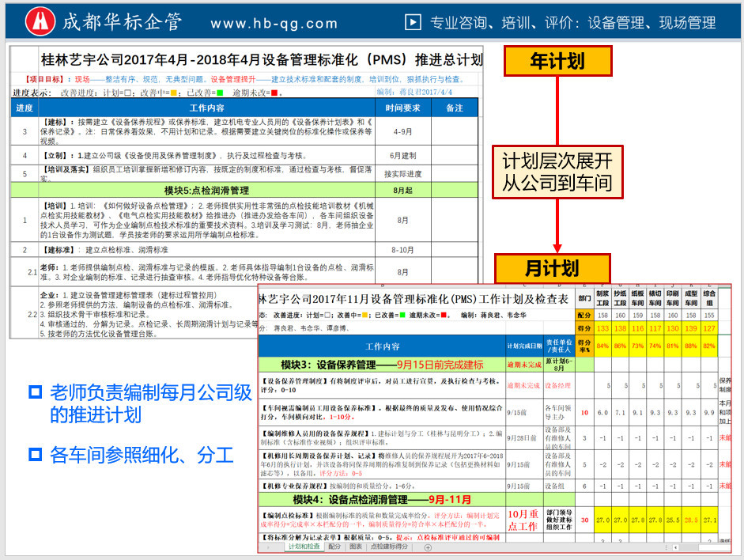Add a new sheet with plus icon
Screen dimensions: 744x560
point(429,547)
